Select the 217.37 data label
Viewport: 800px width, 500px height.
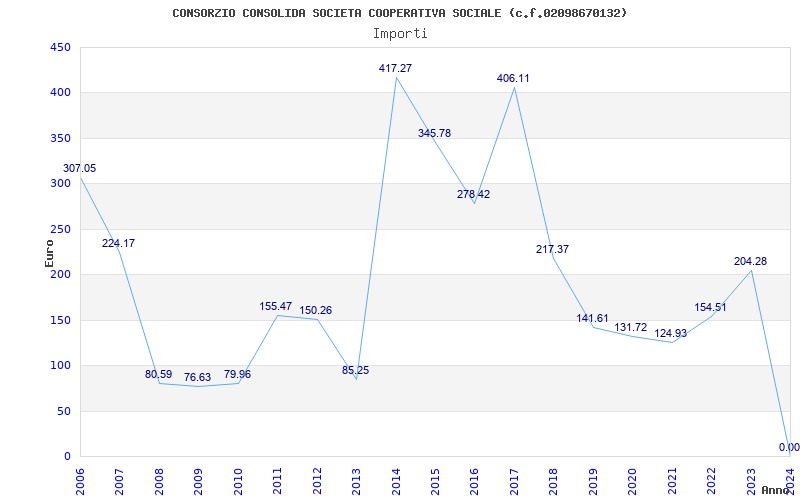click(x=553, y=249)
